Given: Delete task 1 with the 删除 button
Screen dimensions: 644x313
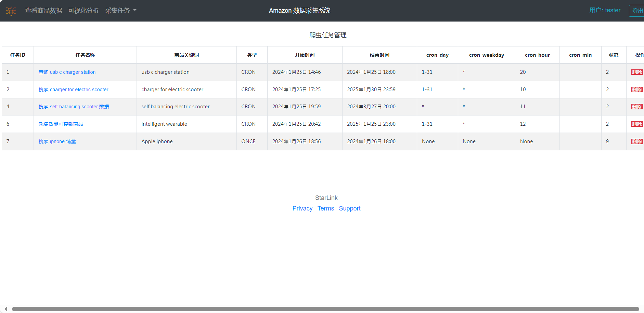Looking at the screenshot, I should [x=637, y=72].
